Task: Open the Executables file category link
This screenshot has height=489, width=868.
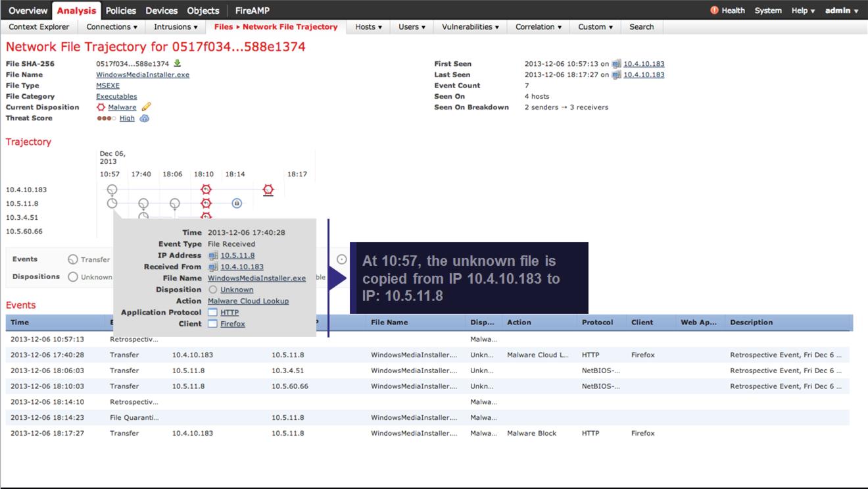Action: tap(116, 96)
